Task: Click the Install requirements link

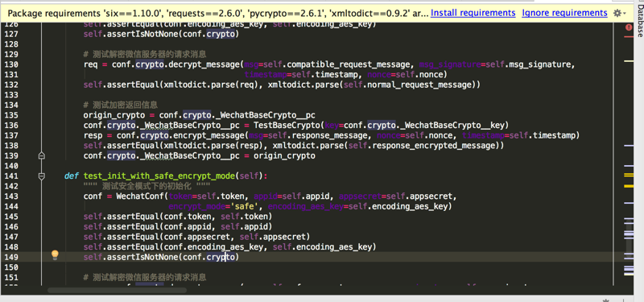Action: click(x=473, y=13)
